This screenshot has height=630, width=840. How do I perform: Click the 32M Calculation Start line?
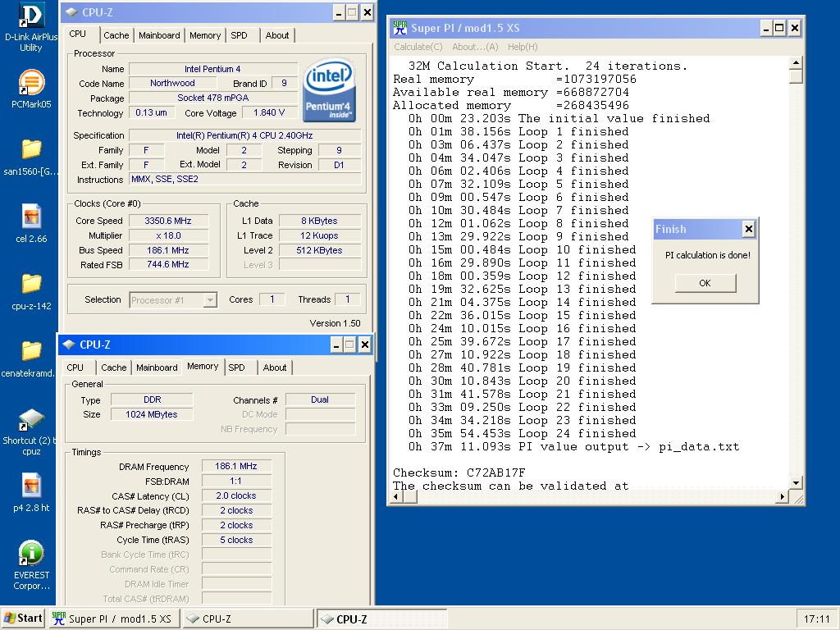tap(547, 66)
